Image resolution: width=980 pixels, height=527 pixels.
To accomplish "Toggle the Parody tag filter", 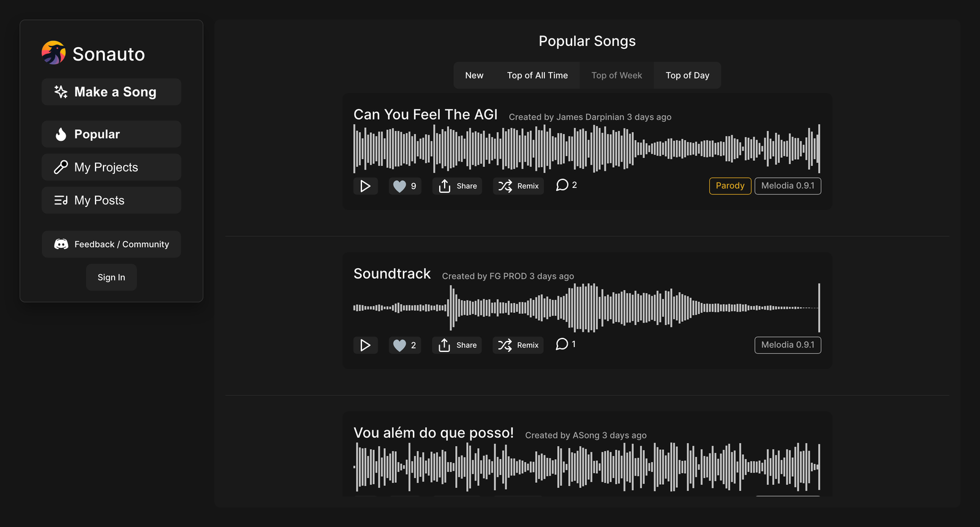I will coord(729,185).
